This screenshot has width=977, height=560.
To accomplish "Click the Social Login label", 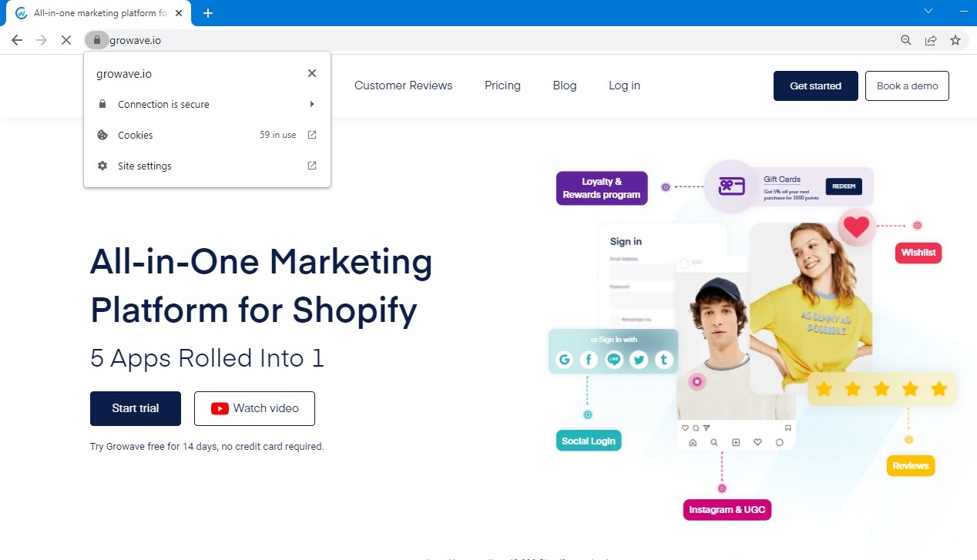I will pos(589,441).
